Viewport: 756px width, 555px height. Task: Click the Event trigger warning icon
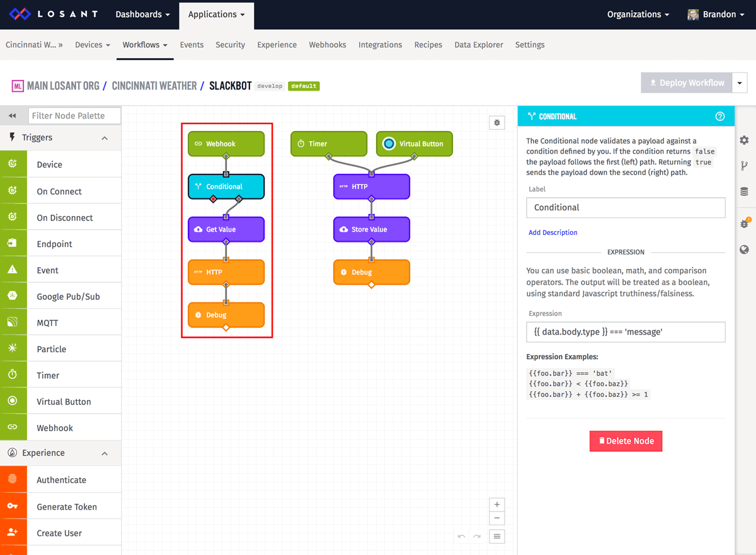click(13, 270)
